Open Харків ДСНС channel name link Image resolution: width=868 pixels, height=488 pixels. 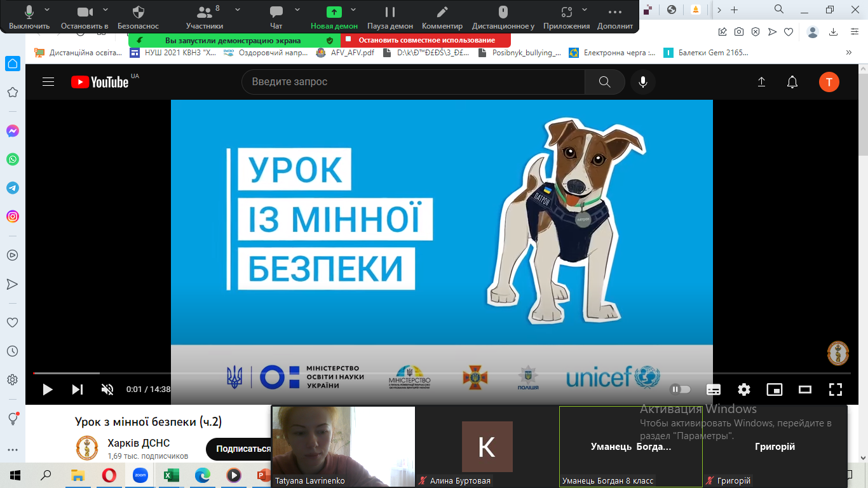[139, 443]
